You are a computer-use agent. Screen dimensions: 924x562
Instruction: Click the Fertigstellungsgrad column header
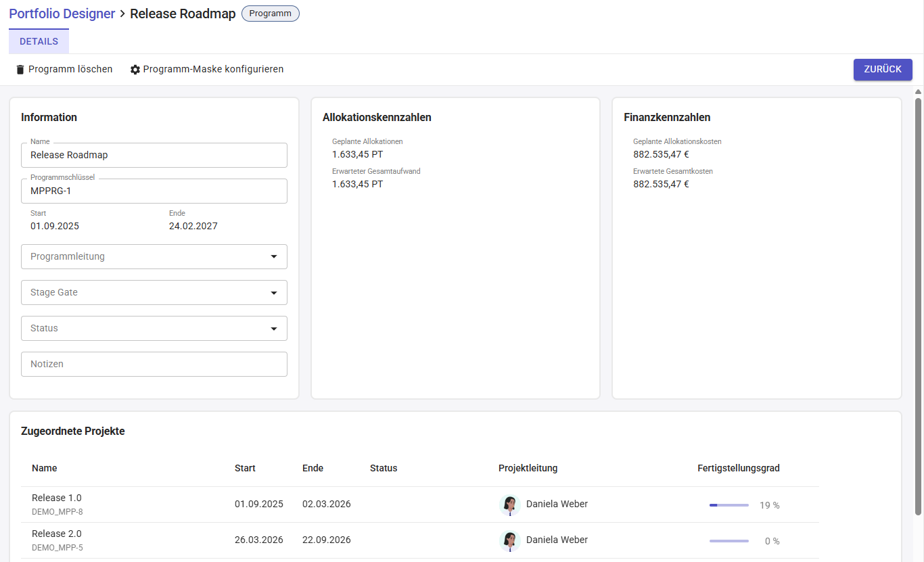pyautogui.click(x=738, y=468)
